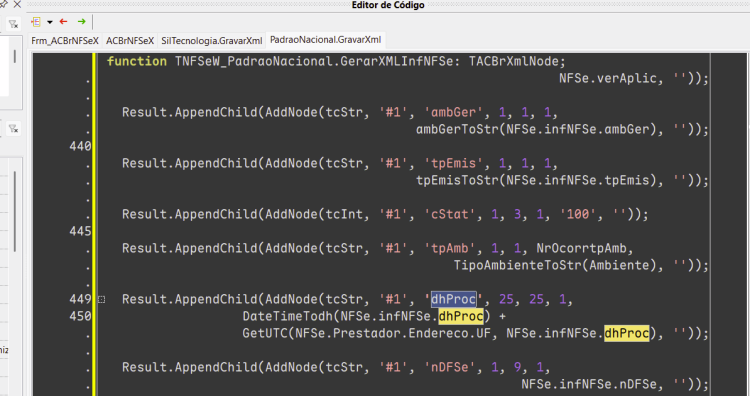Click GetUTC function call

point(265,333)
